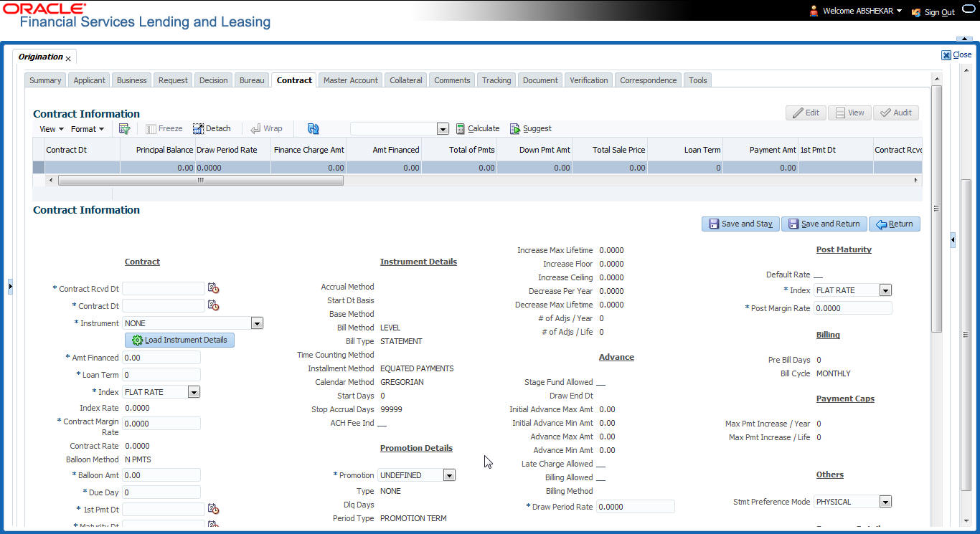
Task: Click Save and Stay button
Action: [740, 224]
